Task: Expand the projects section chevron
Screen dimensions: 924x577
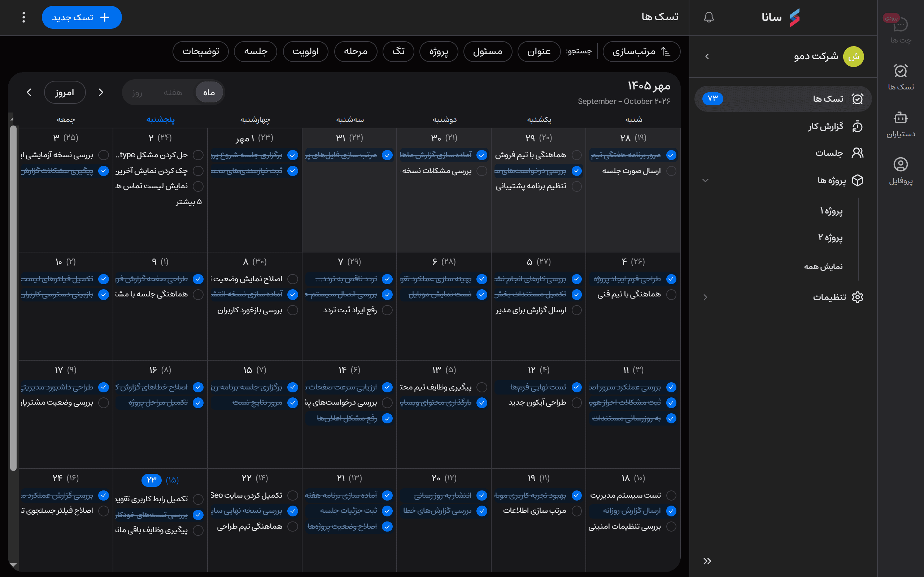Action: click(x=705, y=181)
